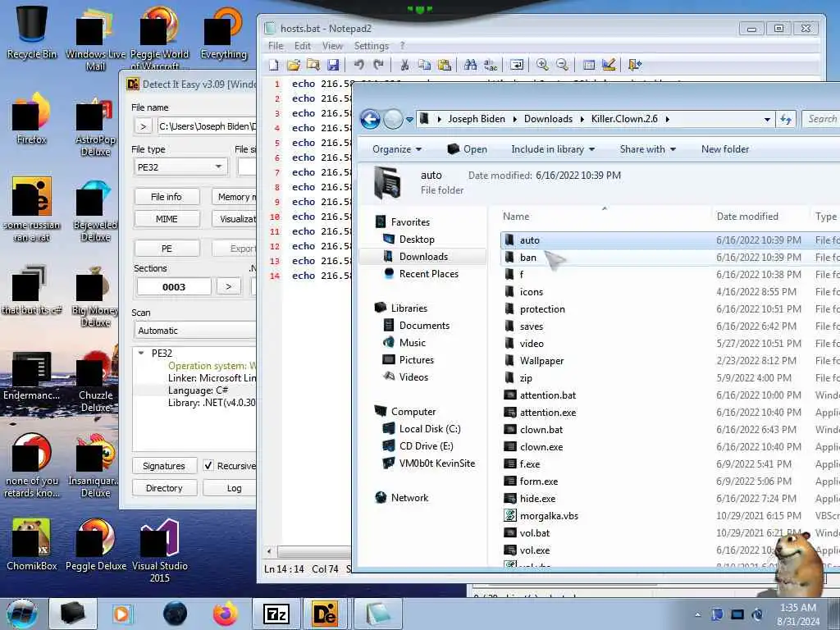The image size is (840, 630).
Task: Click the Sections arrow button beside 0003
Action: click(229, 286)
